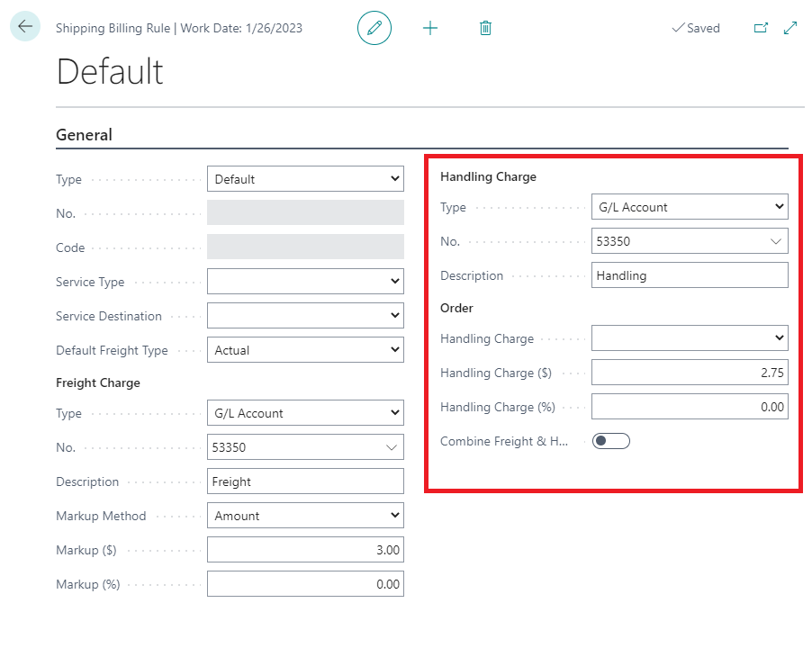This screenshot has width=812, height=657.
Task: Open the Markup Method dropdown
Action: [305, 516]
